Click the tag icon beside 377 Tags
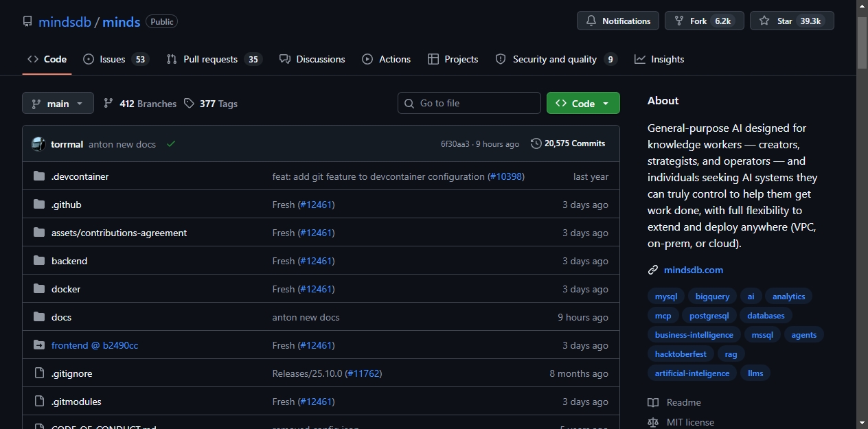The height and width of the screenshot is (429, 868). [190, 104]
